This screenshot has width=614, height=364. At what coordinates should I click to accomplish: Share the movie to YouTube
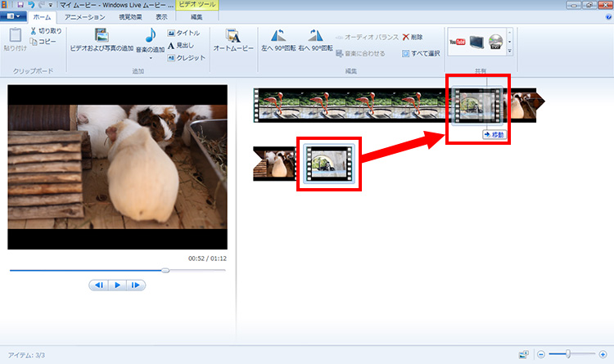pyautogui.click(x=457, y=42)
